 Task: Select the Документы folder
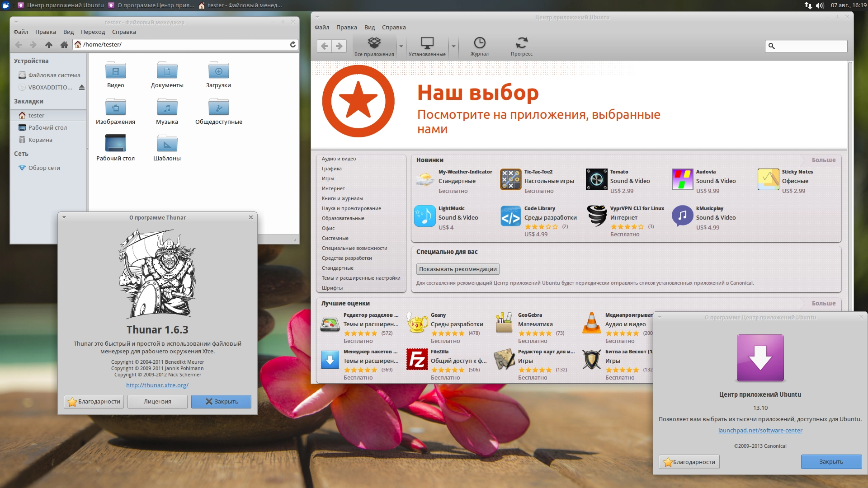click(167, 75)
